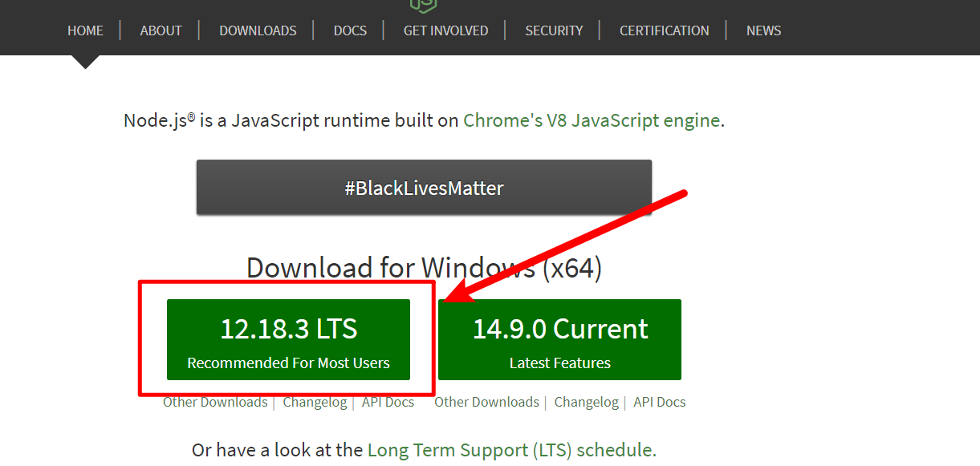Open API Docs for the LTS version

pos(388,402)
